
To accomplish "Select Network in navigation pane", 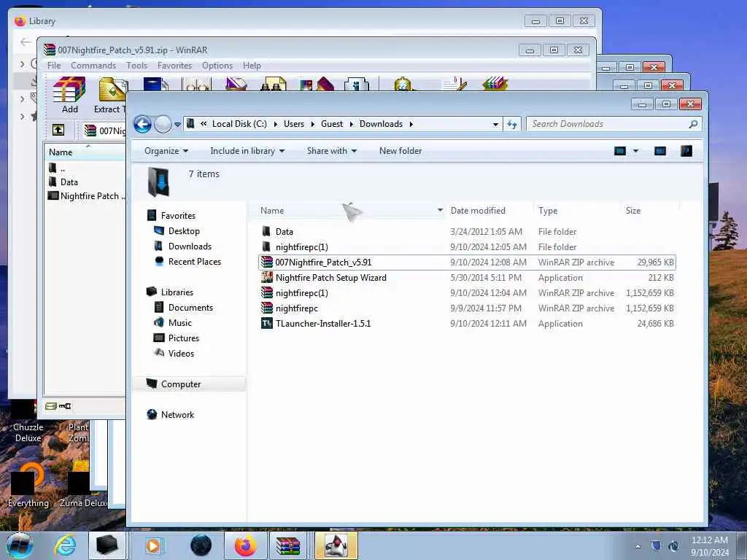I will [177, 415].
